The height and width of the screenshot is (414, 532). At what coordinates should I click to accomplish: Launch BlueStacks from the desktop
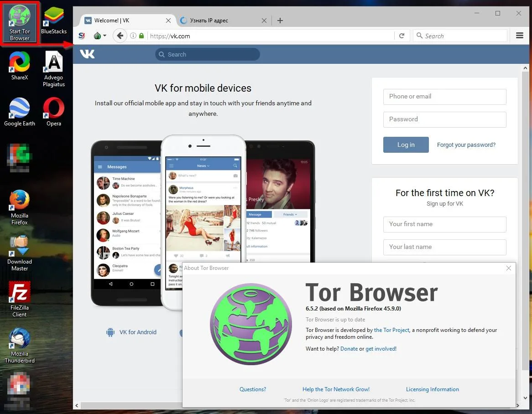[53, 21]
